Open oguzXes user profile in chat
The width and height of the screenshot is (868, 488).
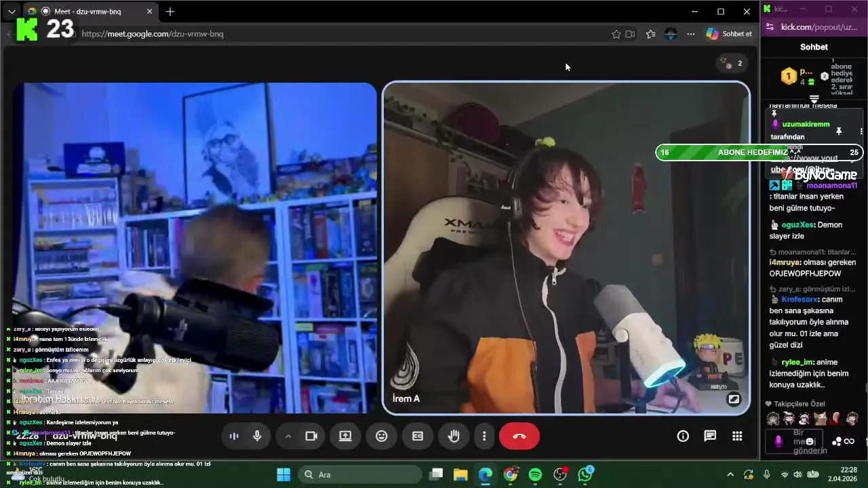click(x=797, y=225)
